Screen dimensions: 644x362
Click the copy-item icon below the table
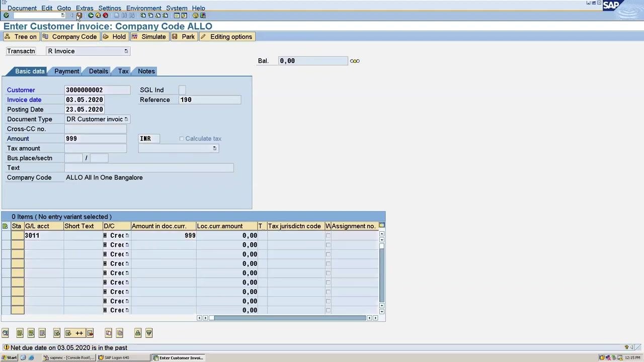108,333
